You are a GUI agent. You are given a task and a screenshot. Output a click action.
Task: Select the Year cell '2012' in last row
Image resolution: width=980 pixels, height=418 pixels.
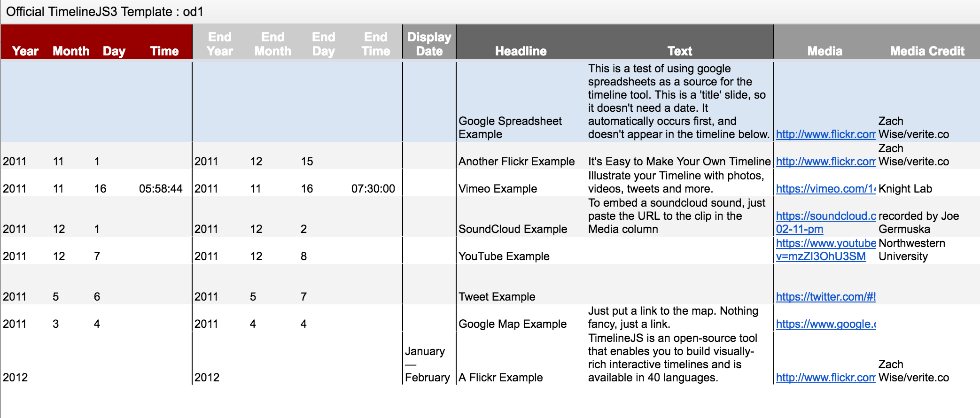(x=16, y=378)
